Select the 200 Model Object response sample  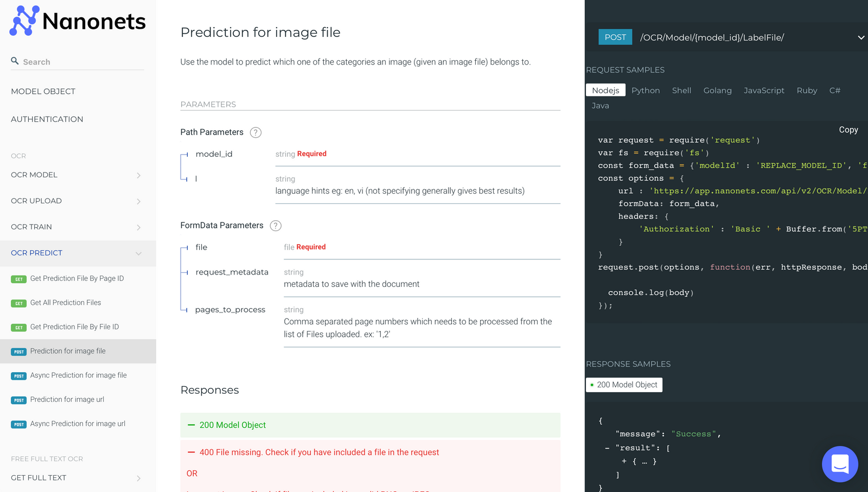624,385
